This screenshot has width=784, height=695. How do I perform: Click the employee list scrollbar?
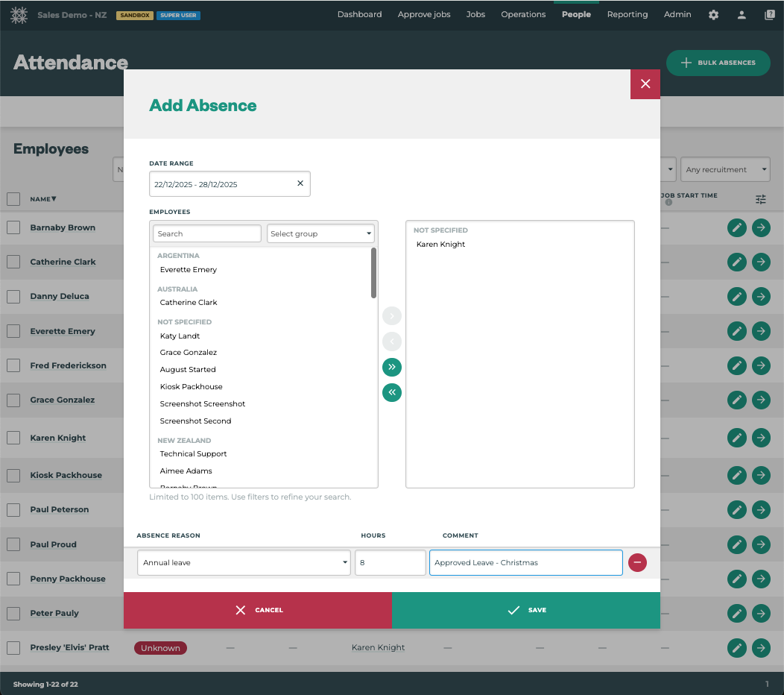tap(373, 273)
